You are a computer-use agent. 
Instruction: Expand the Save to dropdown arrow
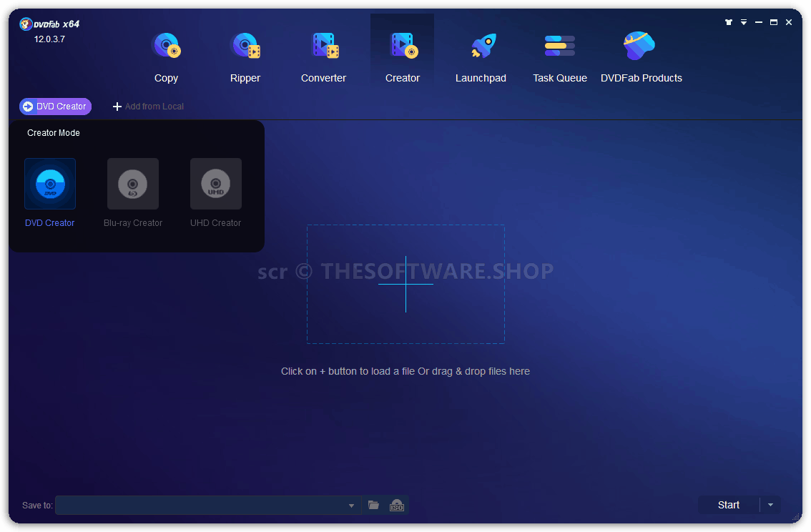[352, 506]
